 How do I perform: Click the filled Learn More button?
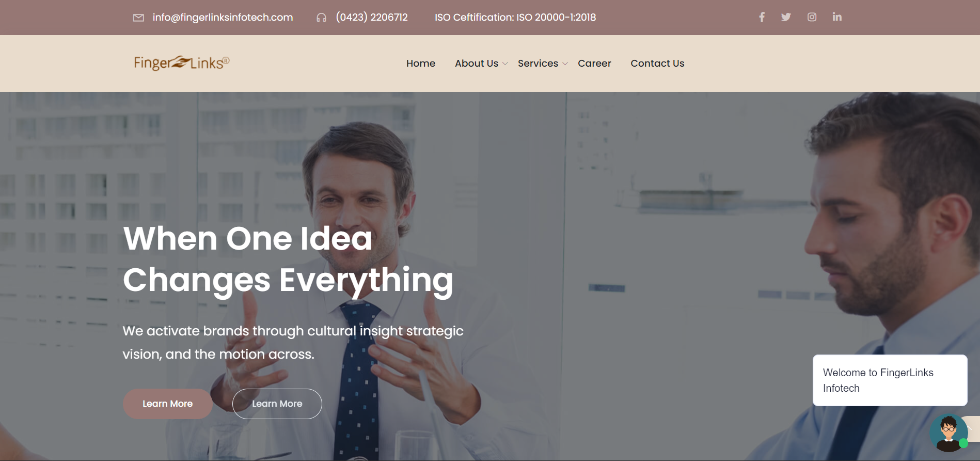coord(167,404)
